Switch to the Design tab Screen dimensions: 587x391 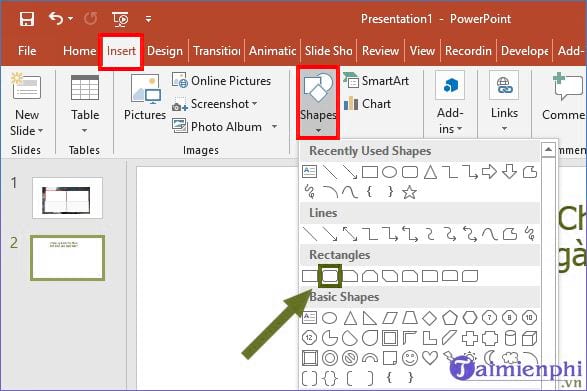click(x=165, y=51)
